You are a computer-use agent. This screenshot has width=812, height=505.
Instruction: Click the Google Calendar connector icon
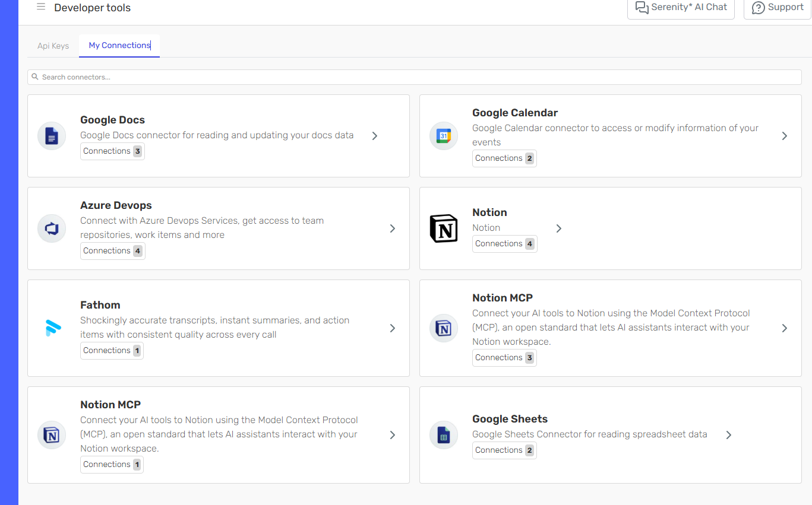[444, 136]
